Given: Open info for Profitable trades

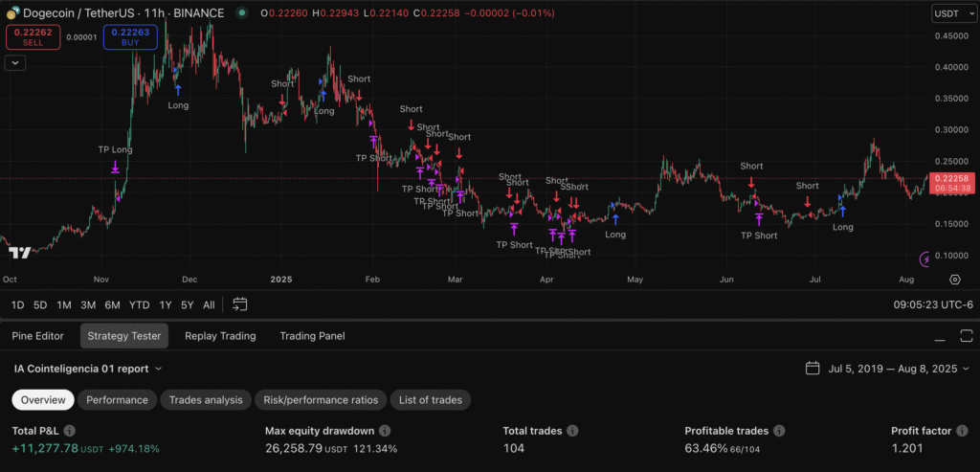Looking at the screenshot, I should pos(779,431).
